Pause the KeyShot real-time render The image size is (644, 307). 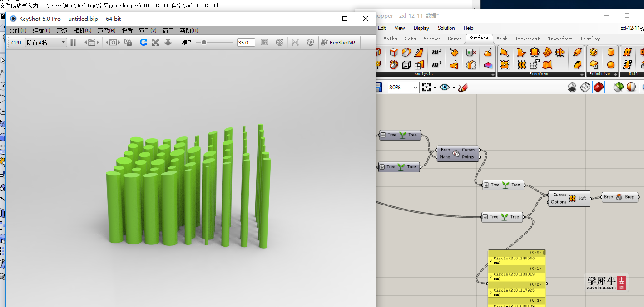(73, 42)
